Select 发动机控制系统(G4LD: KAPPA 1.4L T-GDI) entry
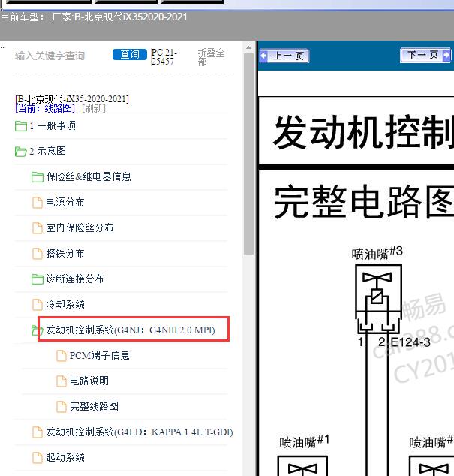Screen dimensions: 454x476 pos(140,432)
